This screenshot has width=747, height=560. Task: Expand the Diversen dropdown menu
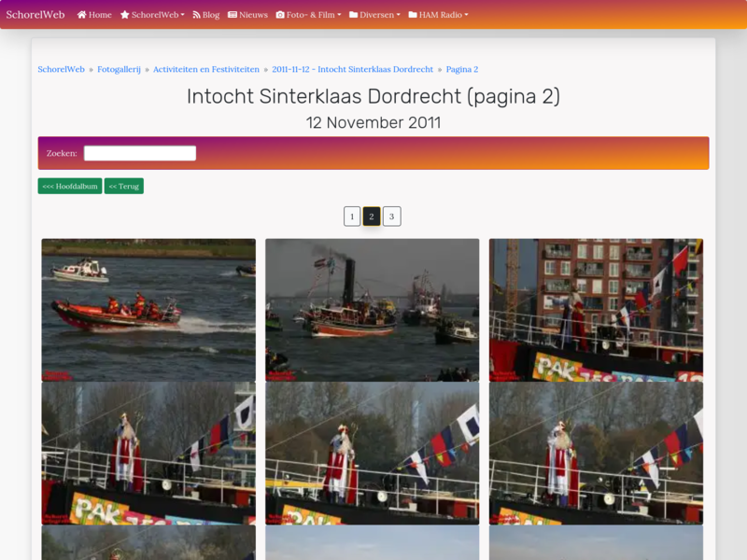pyautogui.click(x=374, y=15)
